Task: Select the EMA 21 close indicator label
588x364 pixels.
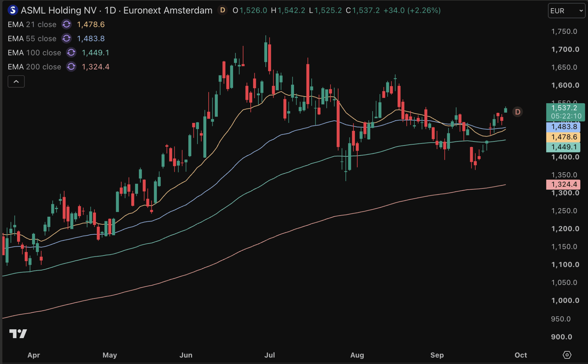Action: tap(32, 24)
